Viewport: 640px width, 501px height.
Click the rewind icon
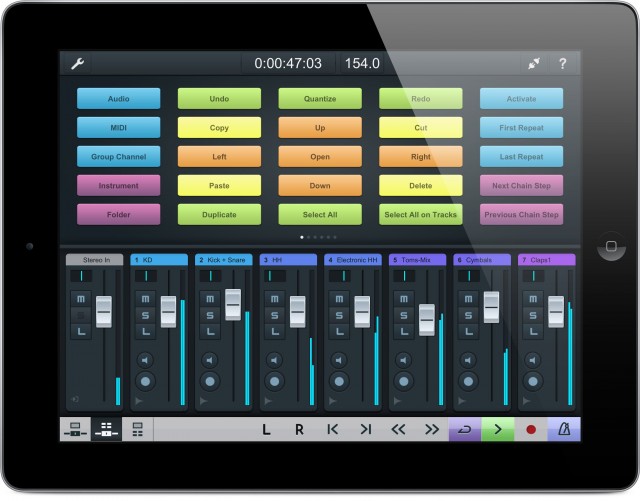[x=398, y=430]
